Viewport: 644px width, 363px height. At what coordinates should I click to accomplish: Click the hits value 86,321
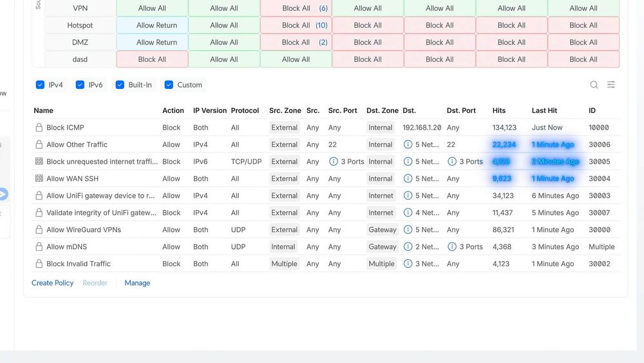click(x=503, y=230)
